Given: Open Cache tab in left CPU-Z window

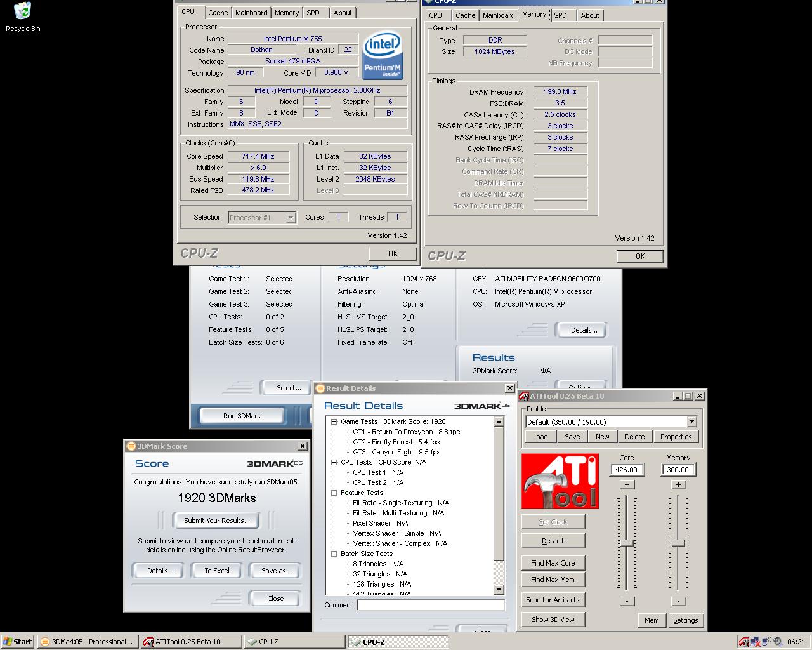Looking at the screenshot, I should pyautogui.click(x=218, y=13).
